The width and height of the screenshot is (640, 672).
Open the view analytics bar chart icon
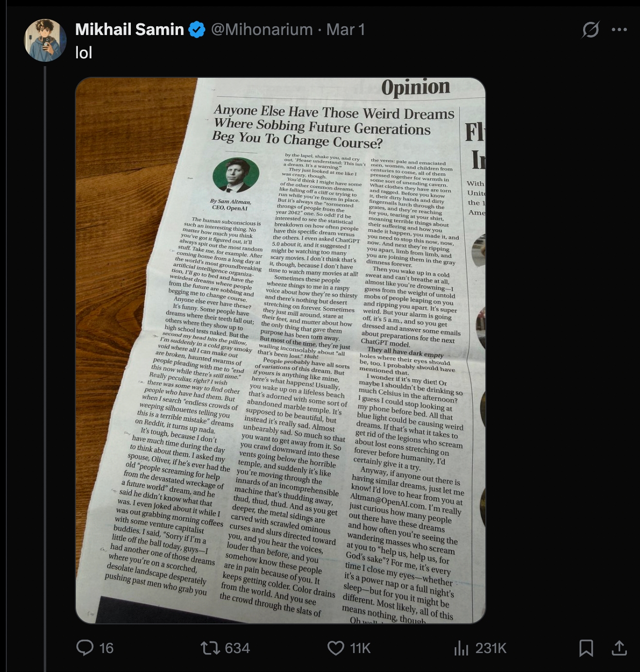[461, 648]
